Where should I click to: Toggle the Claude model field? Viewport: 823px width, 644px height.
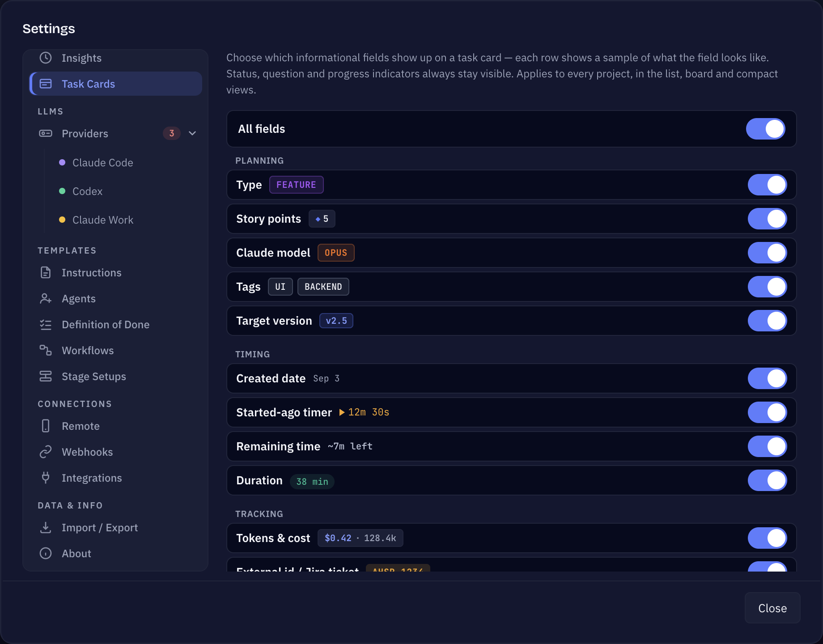(768, 253)
